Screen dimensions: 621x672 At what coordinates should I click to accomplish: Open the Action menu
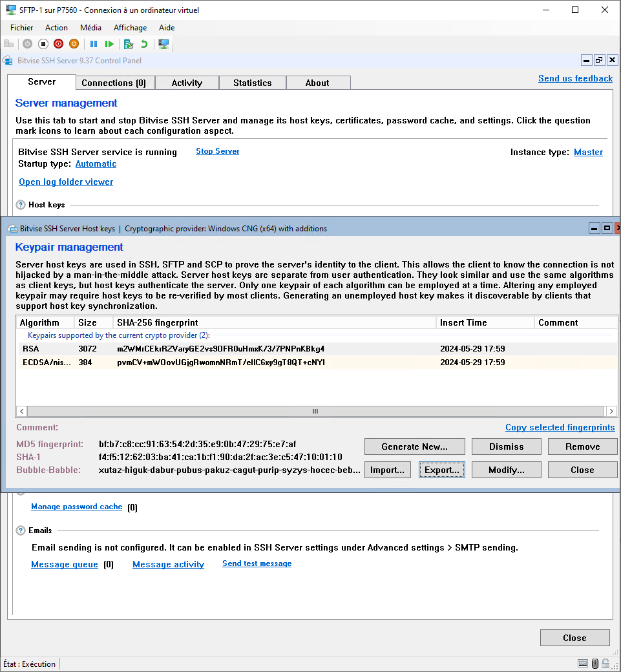tap(56, 28)
